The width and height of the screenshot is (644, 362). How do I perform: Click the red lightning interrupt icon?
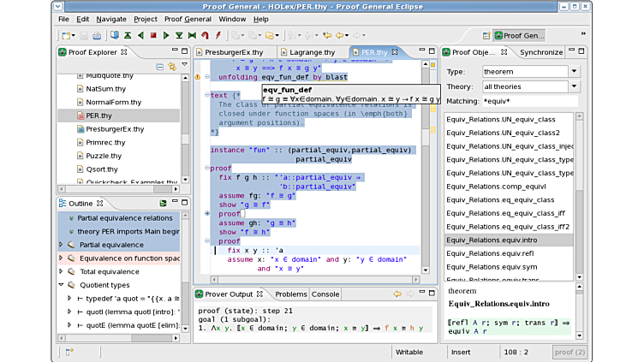pos(218,36)
